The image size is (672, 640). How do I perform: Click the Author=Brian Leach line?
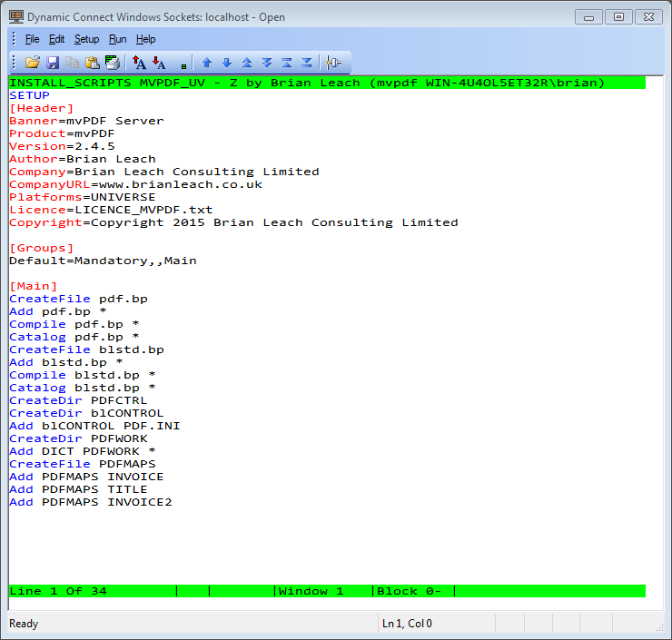coord(83,159)
